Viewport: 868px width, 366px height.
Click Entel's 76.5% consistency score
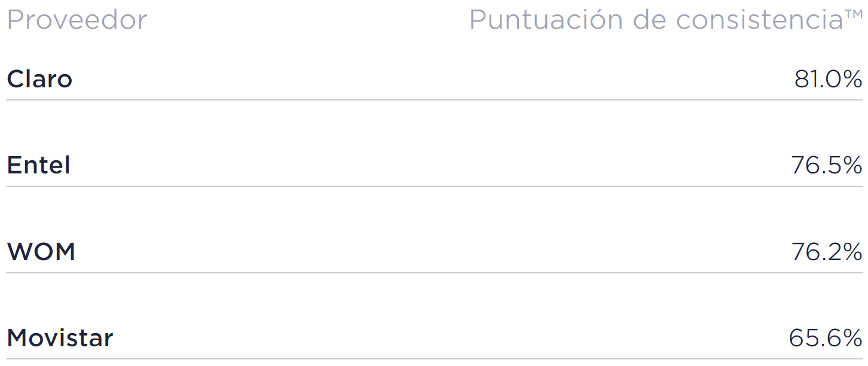826,165
